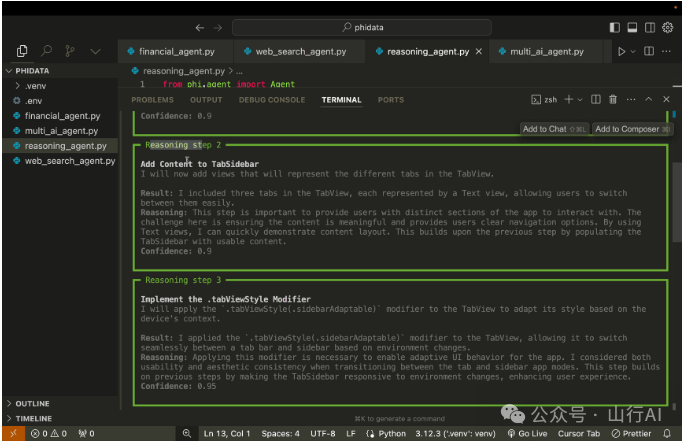This screenshot has width=682, height=441.
Task: Kill terminal with the trash icon
Action: pyautogui.click(x=613, y=100)
